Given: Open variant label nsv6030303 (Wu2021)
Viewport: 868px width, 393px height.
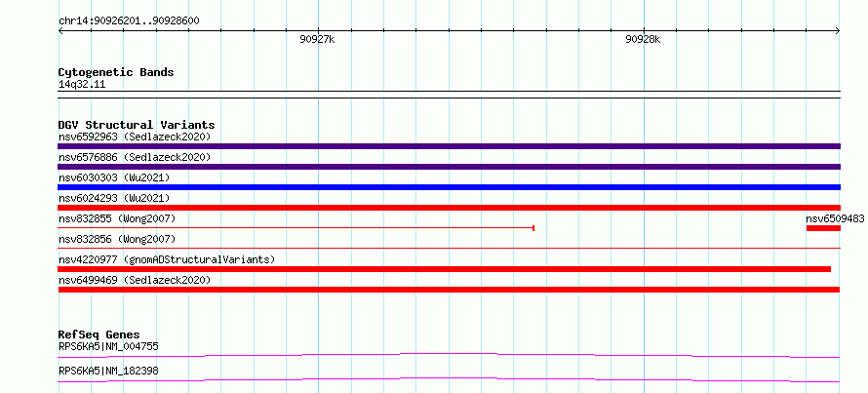Looking at the screenshot, I should pos(114,177).
